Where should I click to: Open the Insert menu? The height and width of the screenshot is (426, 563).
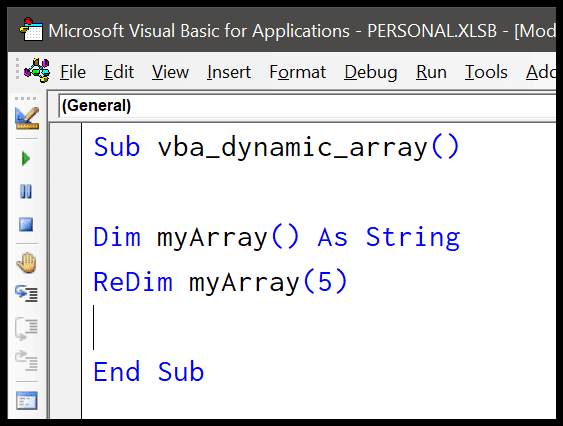[229, 72]
